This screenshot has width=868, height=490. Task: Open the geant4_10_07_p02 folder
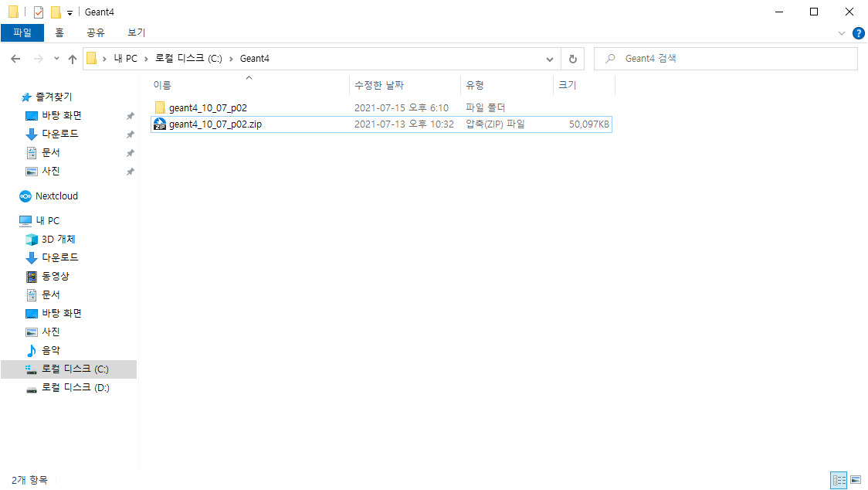click(207, 107)
